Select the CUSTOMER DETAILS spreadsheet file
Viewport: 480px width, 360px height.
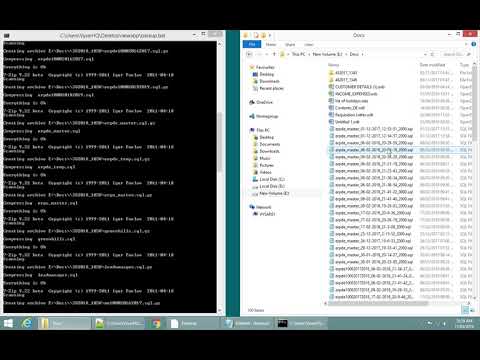tap(360, 87)
